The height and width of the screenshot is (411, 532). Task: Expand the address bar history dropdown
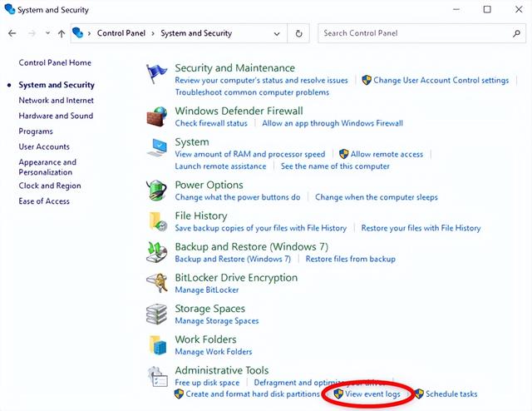click(x=277, y=33)
